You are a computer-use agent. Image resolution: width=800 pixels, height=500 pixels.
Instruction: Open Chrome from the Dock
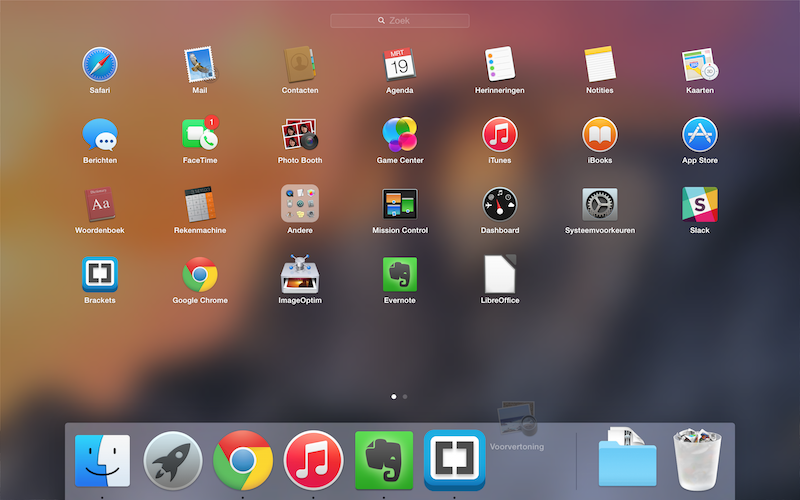(243, 461)
